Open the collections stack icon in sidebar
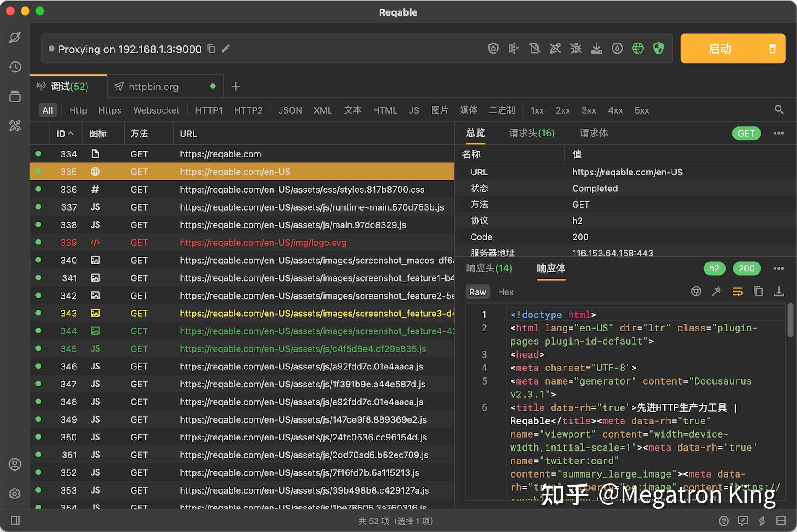The width and height of the screenshot is (797, 532). 15,96
